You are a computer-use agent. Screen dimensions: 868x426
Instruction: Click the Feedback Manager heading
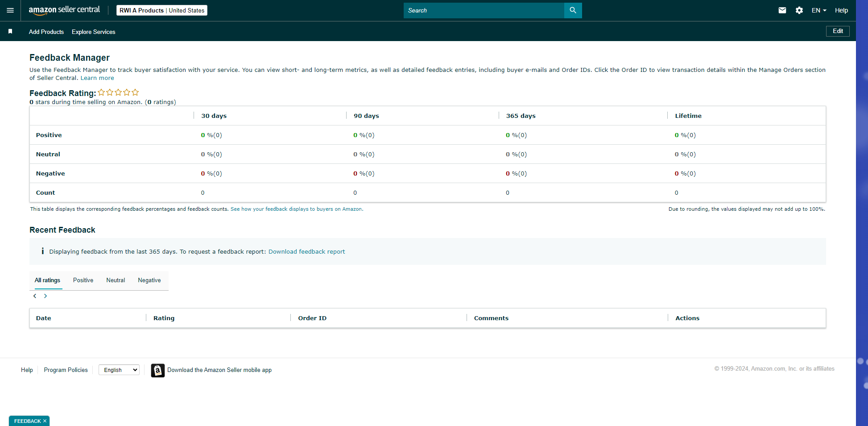pos(70,58)
